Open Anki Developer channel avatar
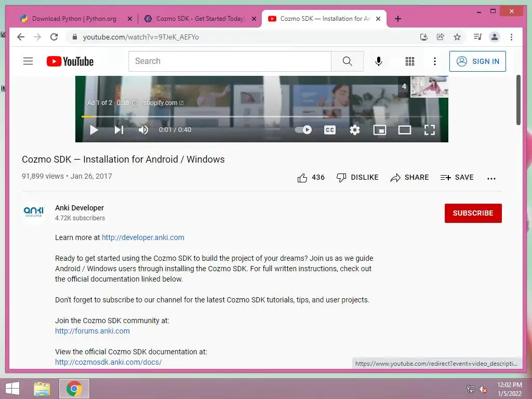The height and width of the screenshot is (399, 532). click(34, 212)
